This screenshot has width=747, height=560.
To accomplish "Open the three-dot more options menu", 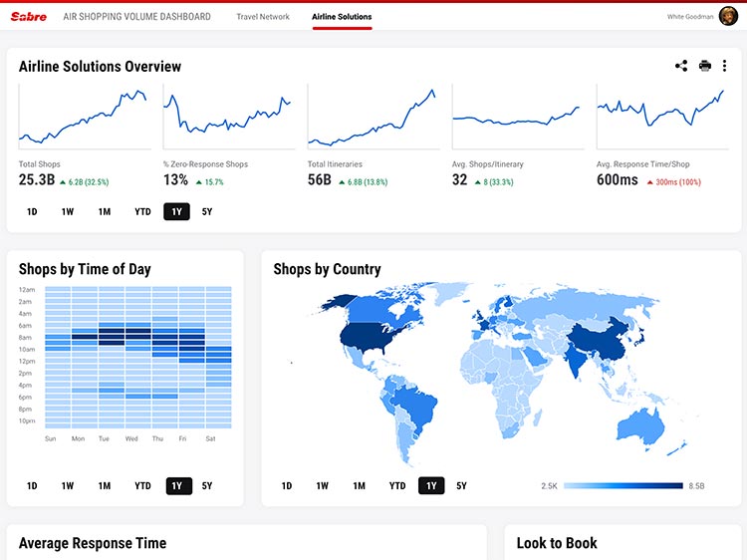I will pyautogui.click(x=724, y=67).
